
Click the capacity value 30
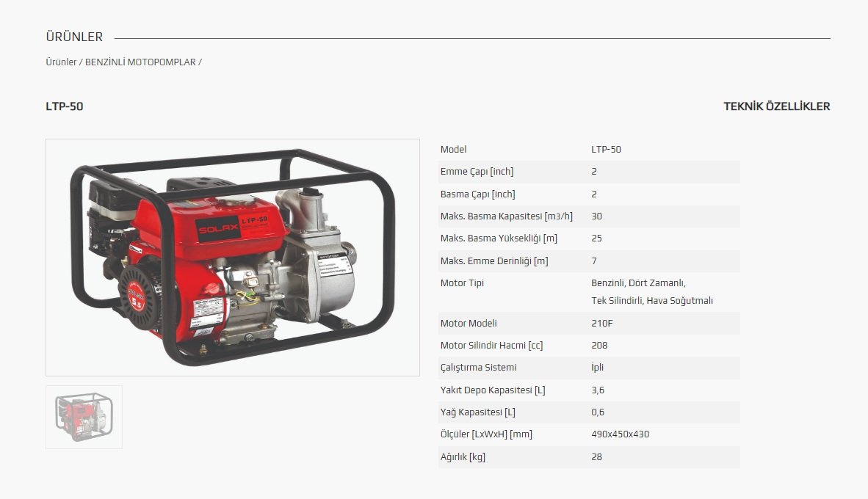click(x=597, y=216)
